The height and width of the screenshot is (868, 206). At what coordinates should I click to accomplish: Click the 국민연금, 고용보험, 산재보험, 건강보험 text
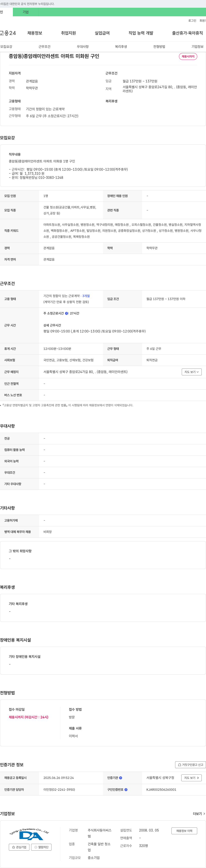[68, 360]
